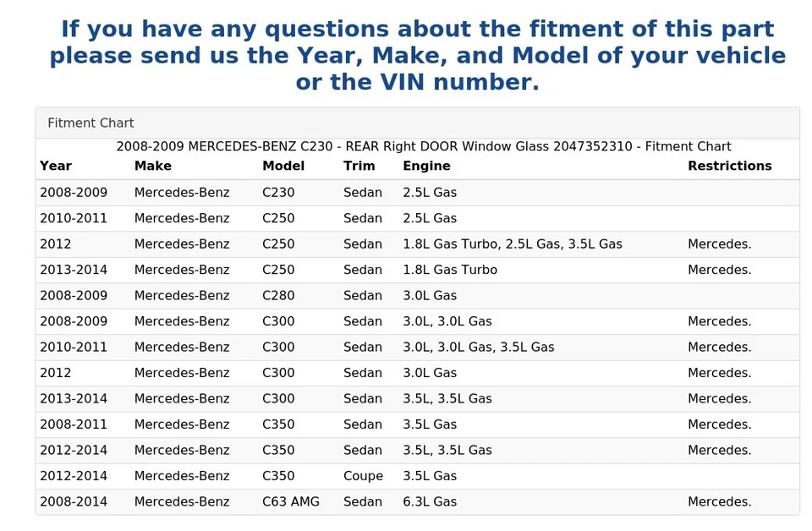Image resolution: width=812 pixels, height=531 pixels.
Task: Click the C63 AMG model cell
Action: (x=291, y=501)
